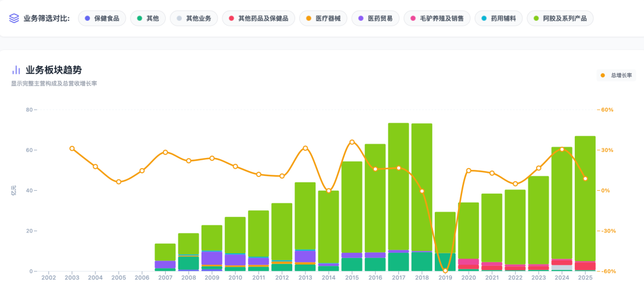Viewport: 644px width, 295px height.
Task: Click the purple 医药贸易 segment in 2009 bar
Action: click(212, 257)
